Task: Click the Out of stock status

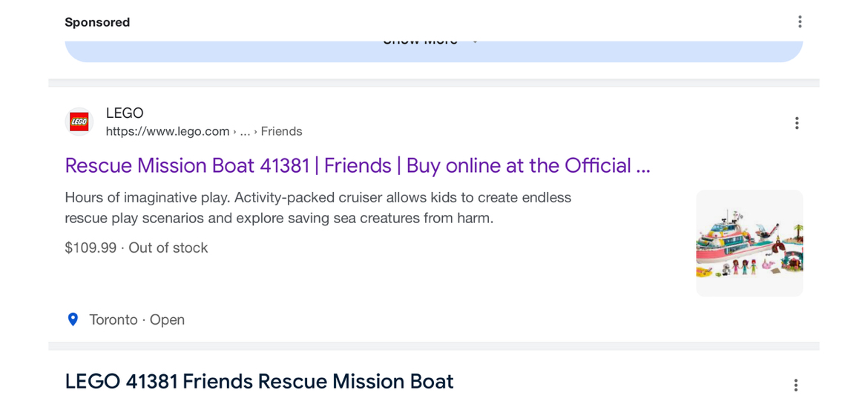Action: pyautogui.click(x=168, y=248)
